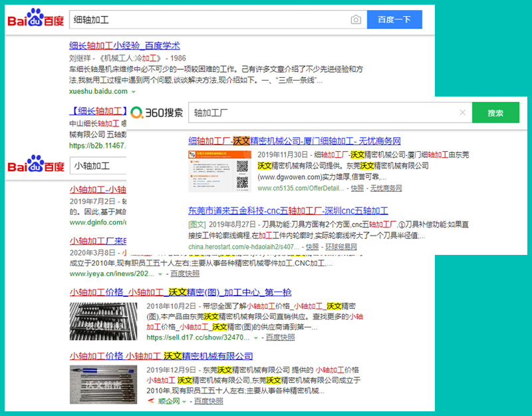Click the Baidu logo beside 细轴加工 search

tap(36, 18)
